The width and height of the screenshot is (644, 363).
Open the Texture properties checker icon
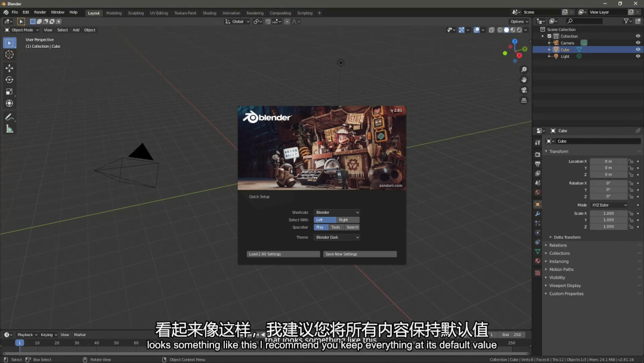pyautogui.click(x=538, y=273)
